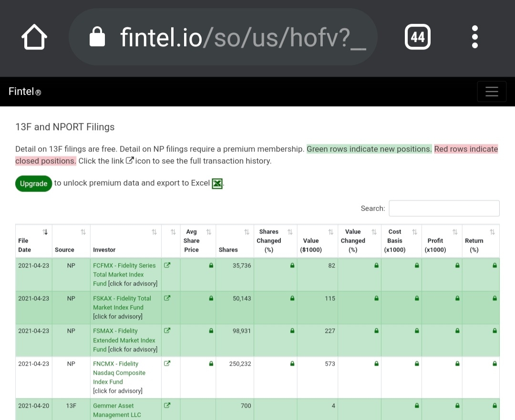Sort table by File Date column

33,241
